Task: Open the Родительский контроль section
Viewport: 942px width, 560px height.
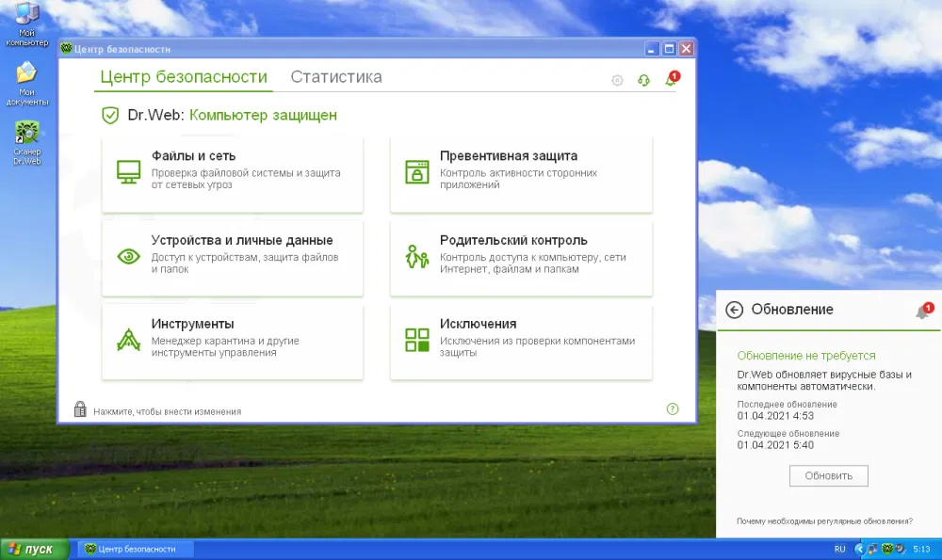Action: (521, 258)
